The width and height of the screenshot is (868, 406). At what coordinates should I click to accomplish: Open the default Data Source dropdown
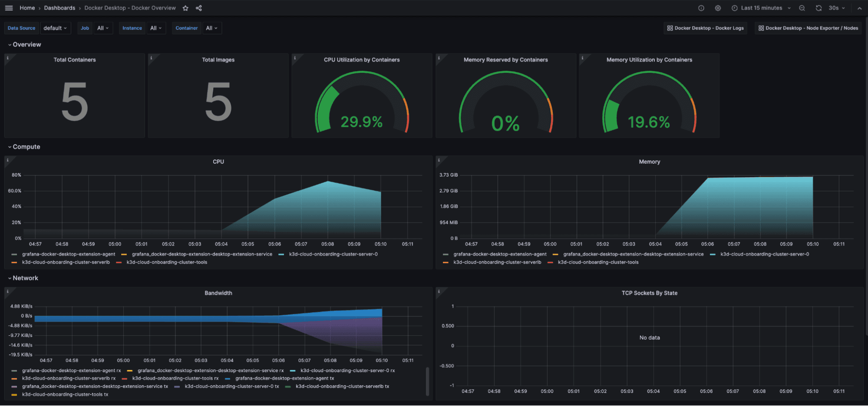click(x=56, y=28)
